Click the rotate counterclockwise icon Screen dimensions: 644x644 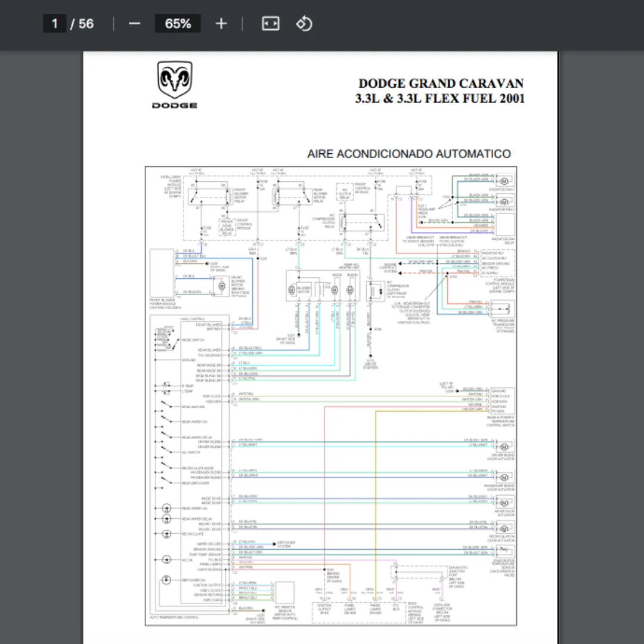point(304,23)
